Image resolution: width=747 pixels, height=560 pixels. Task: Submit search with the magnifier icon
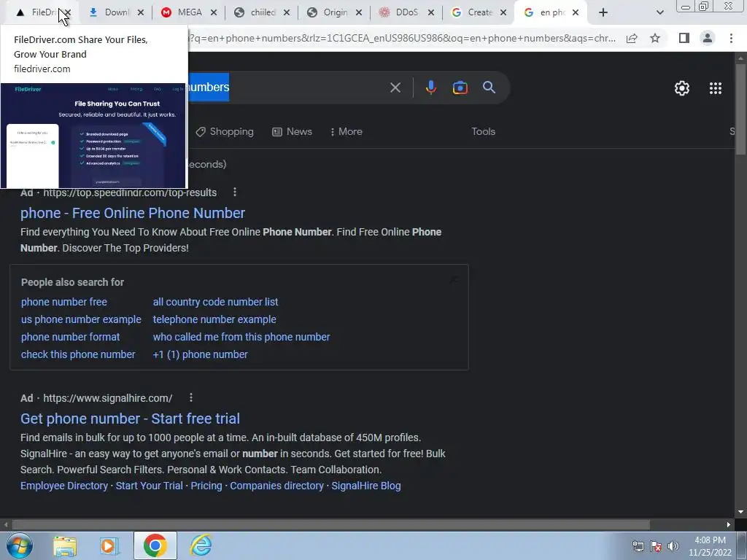(x=489, y=87)
